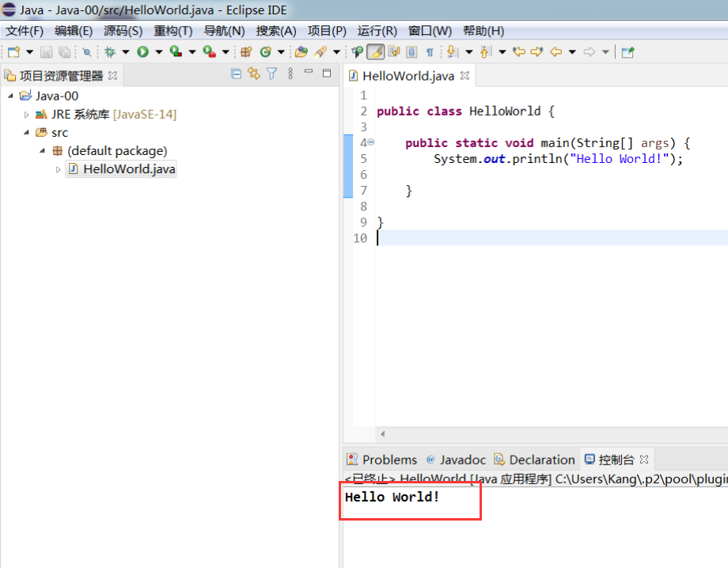Screen dimensions: 728x568
Task: Click the Search flashlight icon
Action: [320, 52]
